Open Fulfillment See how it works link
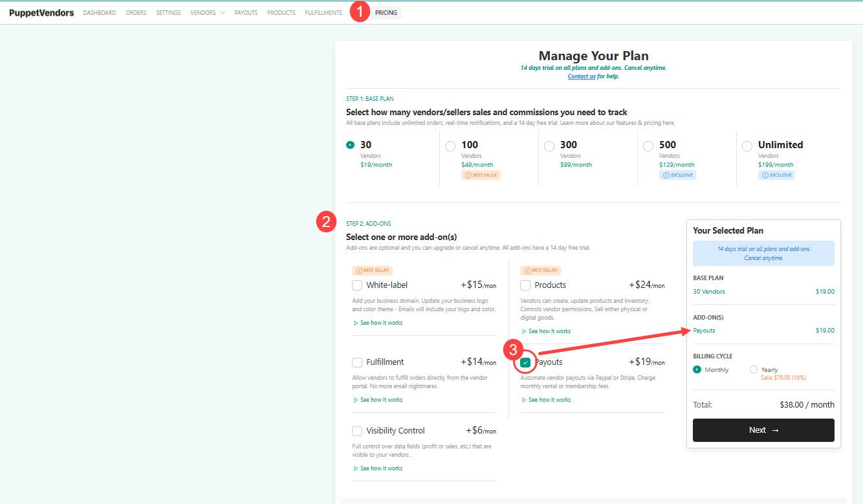The image size is (863, 504). pos(378,400)
